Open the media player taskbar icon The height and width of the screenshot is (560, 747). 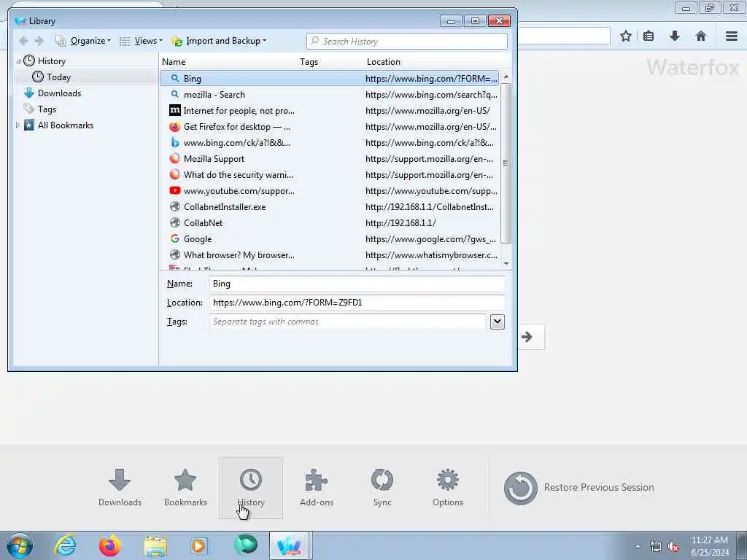pos(199,546)
